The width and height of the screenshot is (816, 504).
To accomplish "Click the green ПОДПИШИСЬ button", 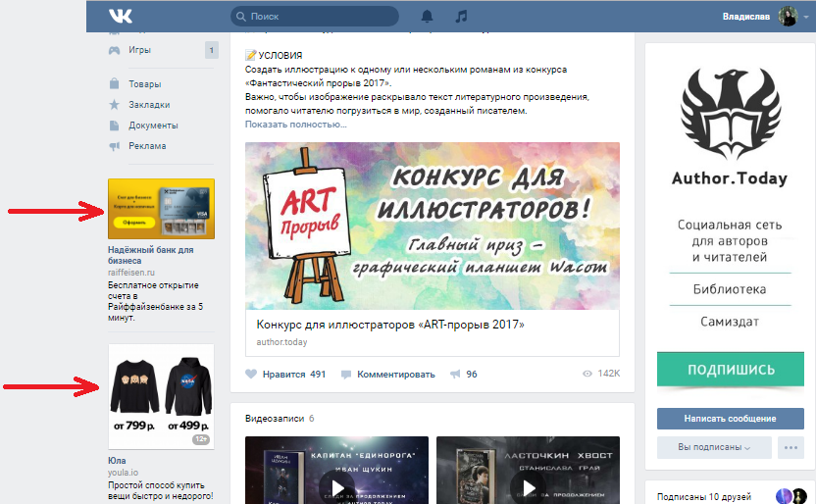I will click(x=731, y=370).
